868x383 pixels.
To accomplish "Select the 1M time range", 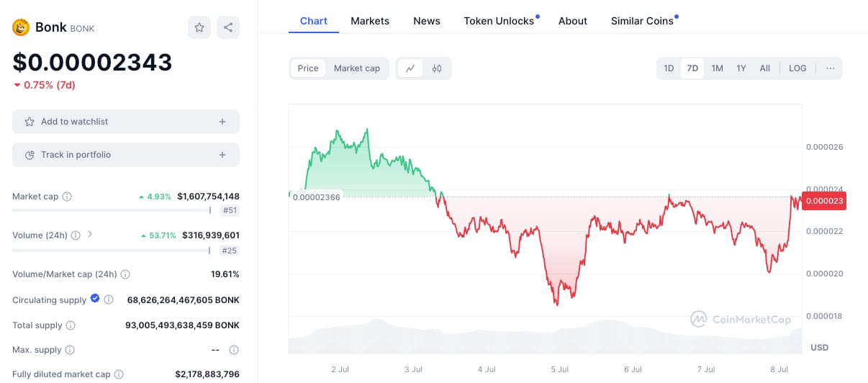I will [x=717, y=68].
